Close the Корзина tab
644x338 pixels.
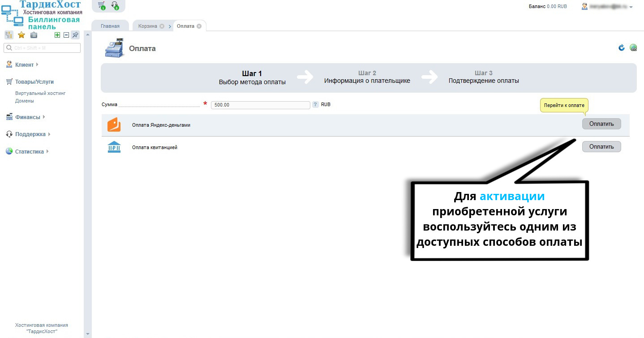click(x=162, y=26)
